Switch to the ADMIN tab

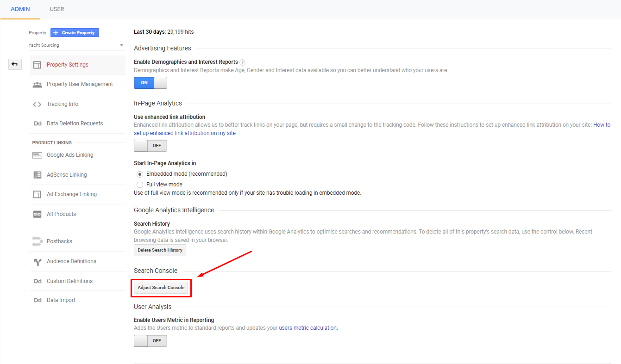click(20, 9)
